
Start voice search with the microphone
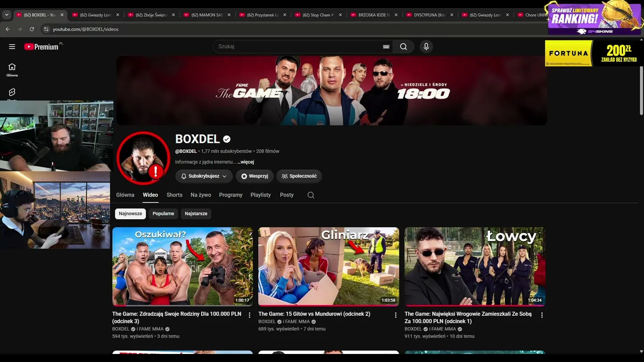[x=426, y=47]
